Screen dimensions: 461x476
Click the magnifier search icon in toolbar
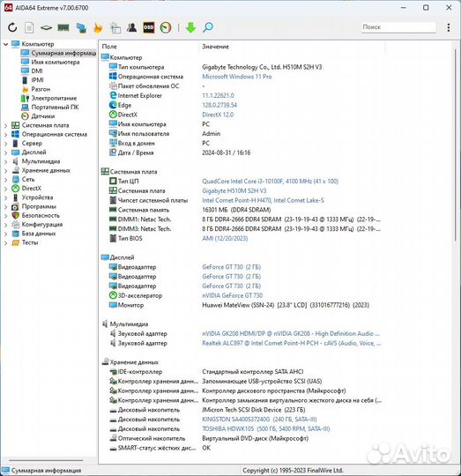208,27
